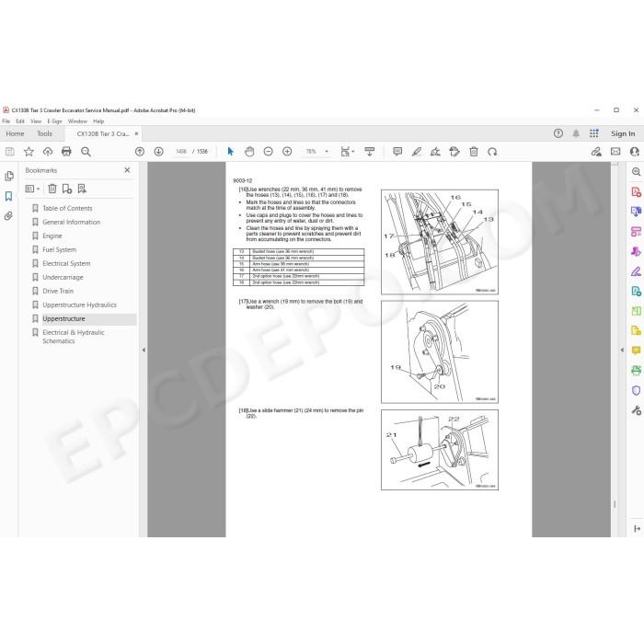This screenshot has width=644, height=644.
Task: Choose the Selection arrow tool
Action: coord(230,152)
